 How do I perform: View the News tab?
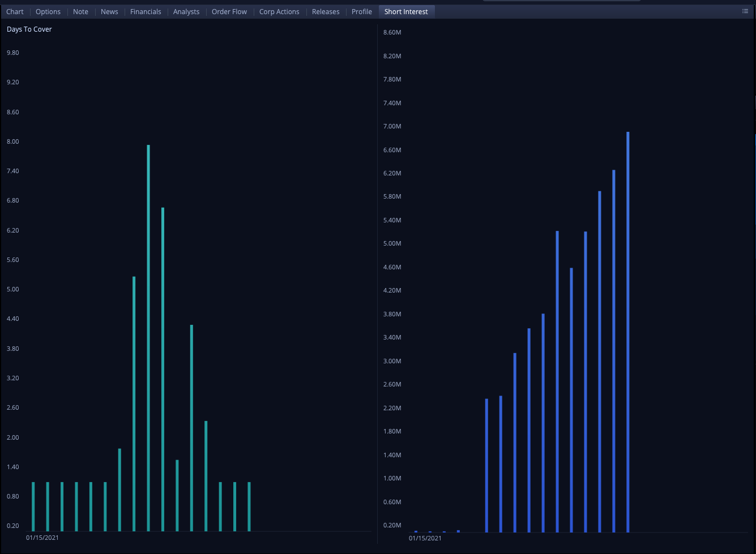tap(109, 11)
